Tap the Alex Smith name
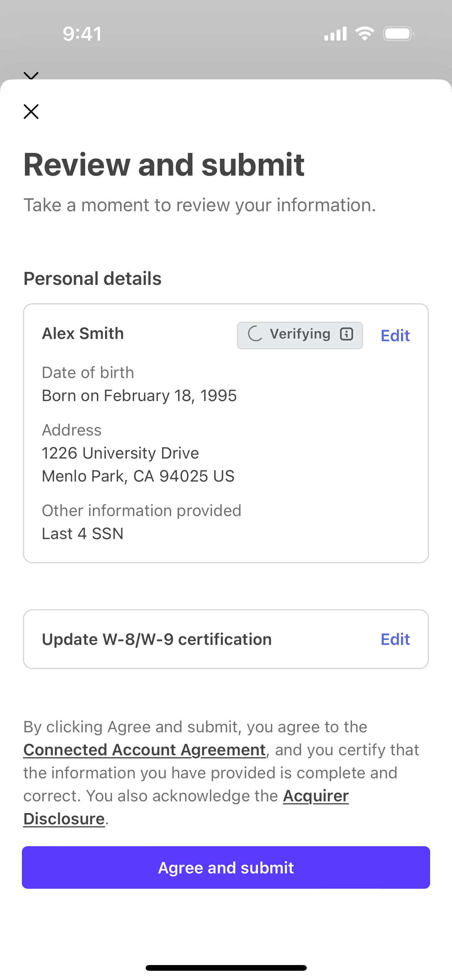Screen dimensions: 452x980 [83, 334]
